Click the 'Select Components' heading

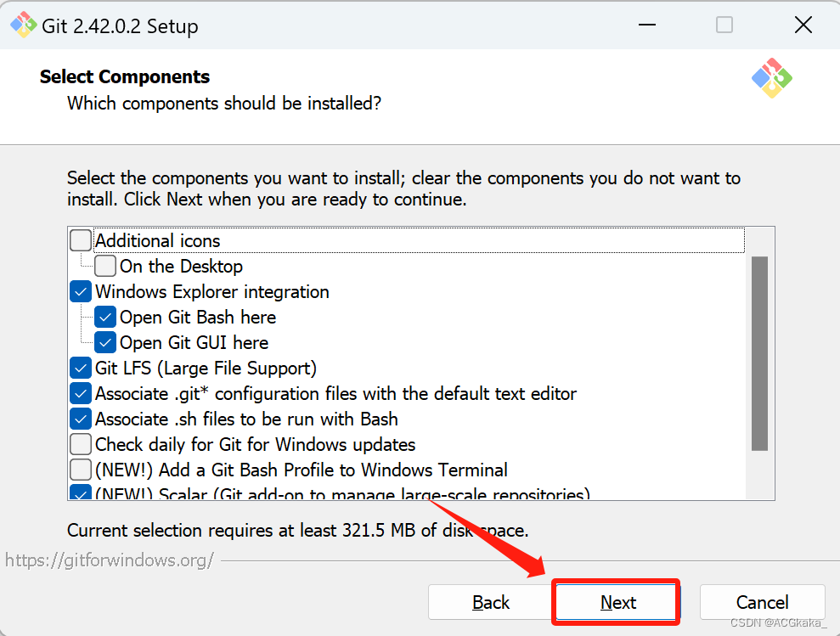125,76
